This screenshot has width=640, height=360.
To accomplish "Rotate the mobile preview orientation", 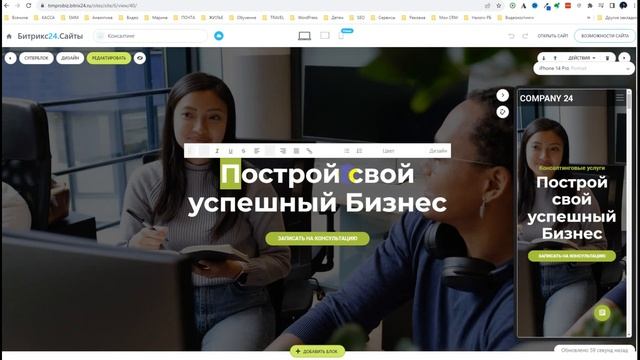I will (x=502, y=112).
